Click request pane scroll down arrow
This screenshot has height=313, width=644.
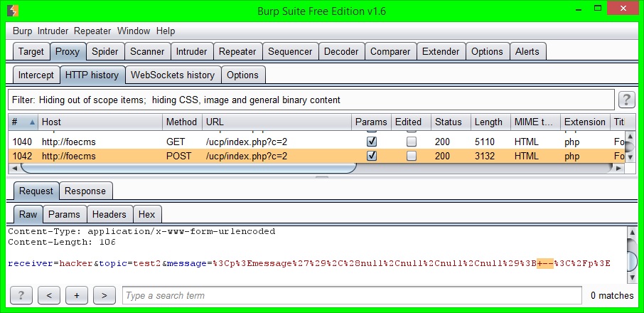pos(632,277)
